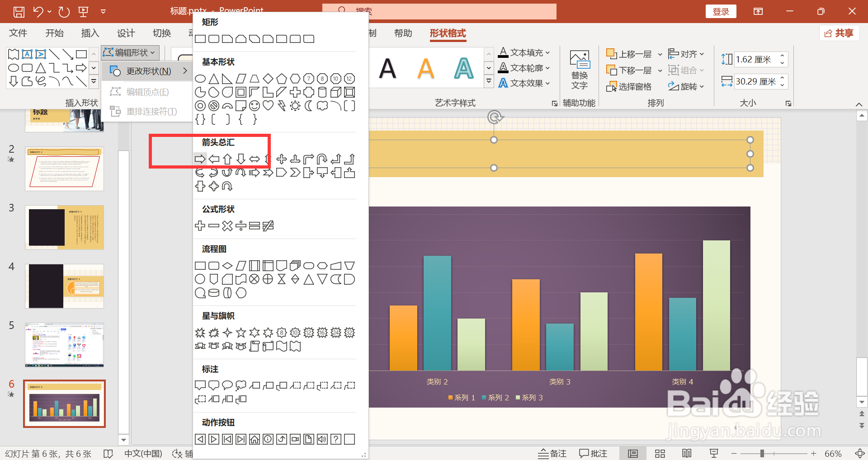Choose the heart basic shape
The image size is (868, 460).
click(268, 106)
